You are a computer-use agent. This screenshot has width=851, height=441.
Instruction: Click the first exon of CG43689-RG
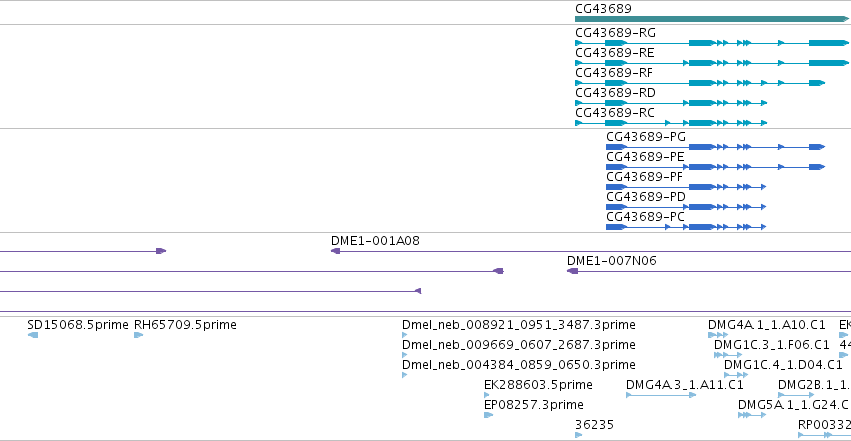pos(579,43)
